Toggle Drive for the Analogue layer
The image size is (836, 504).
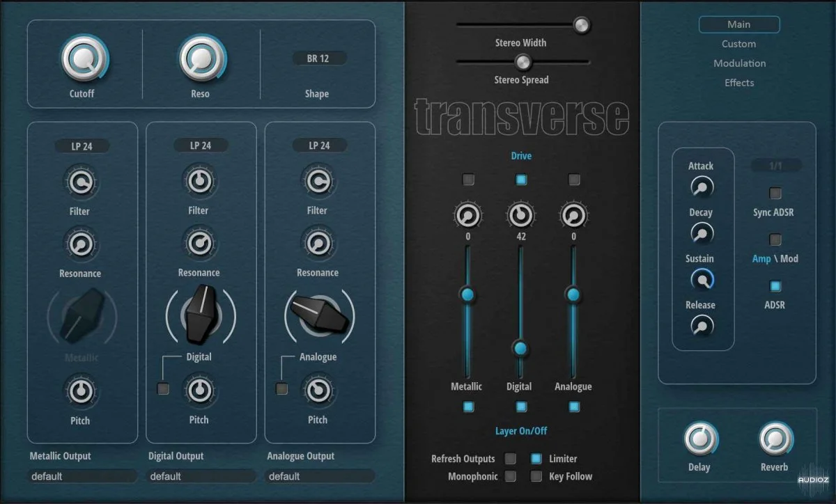pos(574,180)
